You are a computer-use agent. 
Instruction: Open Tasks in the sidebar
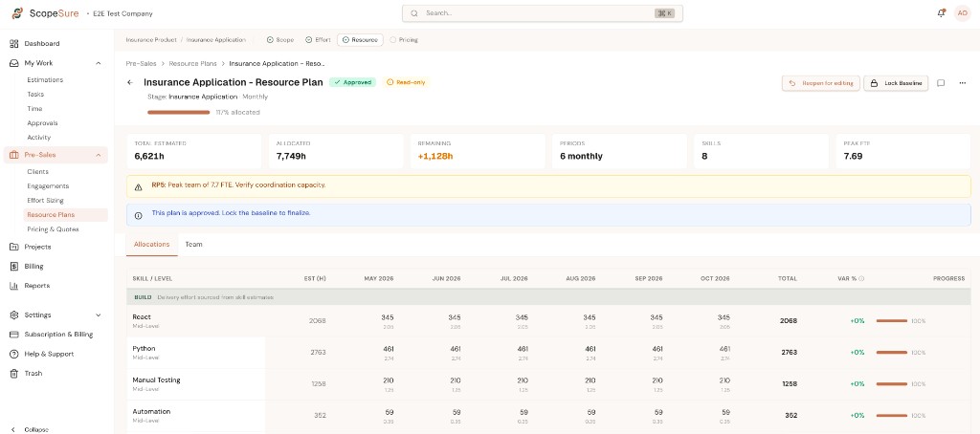tap(35, 95)
